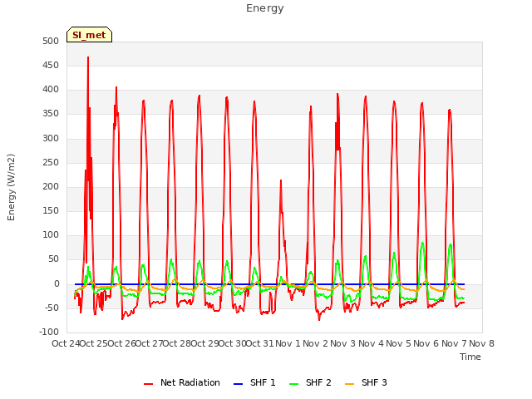The image size is (532, 399).
Task: Click the green SHF 2 legend swatch
Action: pyautogui.click(x=293, y=384)
